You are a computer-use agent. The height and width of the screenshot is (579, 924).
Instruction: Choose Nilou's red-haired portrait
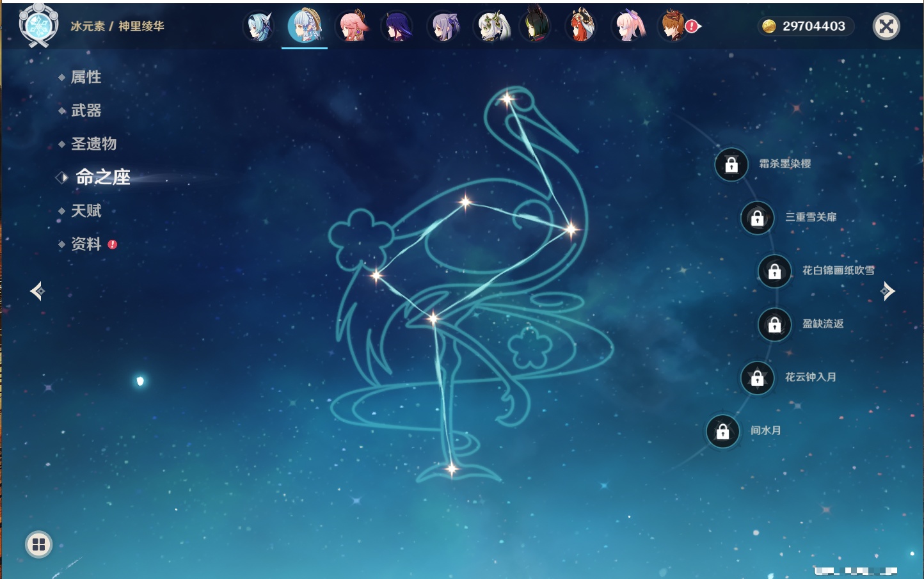(581, 27)
